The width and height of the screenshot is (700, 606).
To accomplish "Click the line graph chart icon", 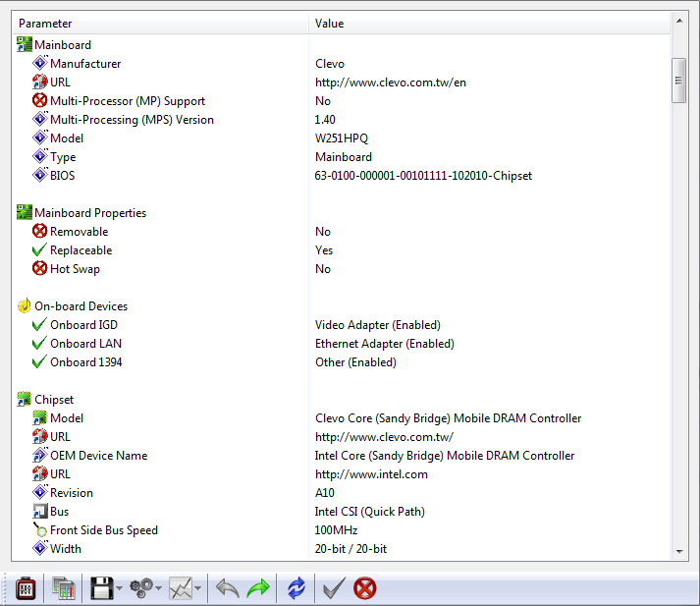I will 181,588.
